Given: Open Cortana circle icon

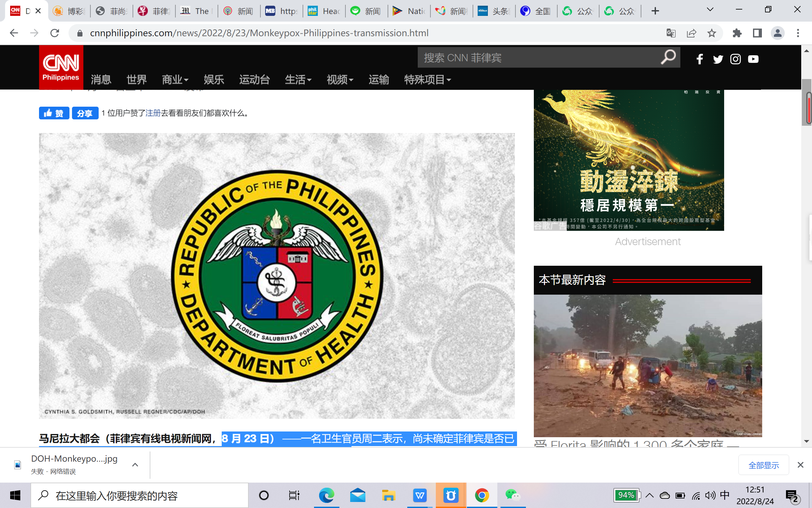Looking at the screenshot, I should click(x=264, y=495).
